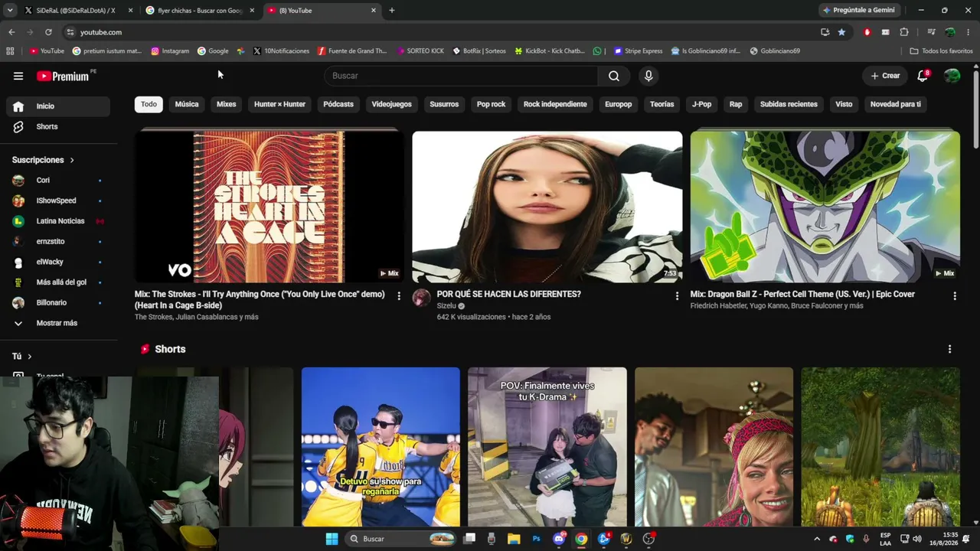Screen dimensions: 980x551
Task: Show hidden system tray icons
Action: [x=817, y=539]
